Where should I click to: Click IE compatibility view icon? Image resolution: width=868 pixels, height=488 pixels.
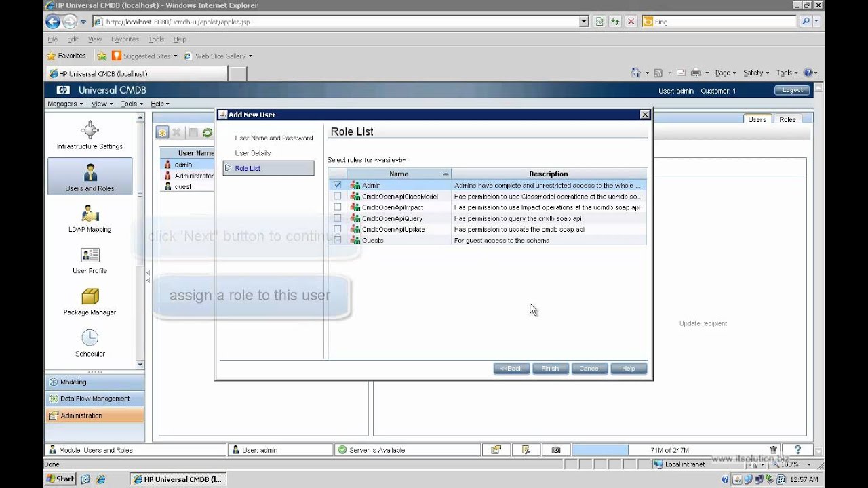click(x=599, y=22)
